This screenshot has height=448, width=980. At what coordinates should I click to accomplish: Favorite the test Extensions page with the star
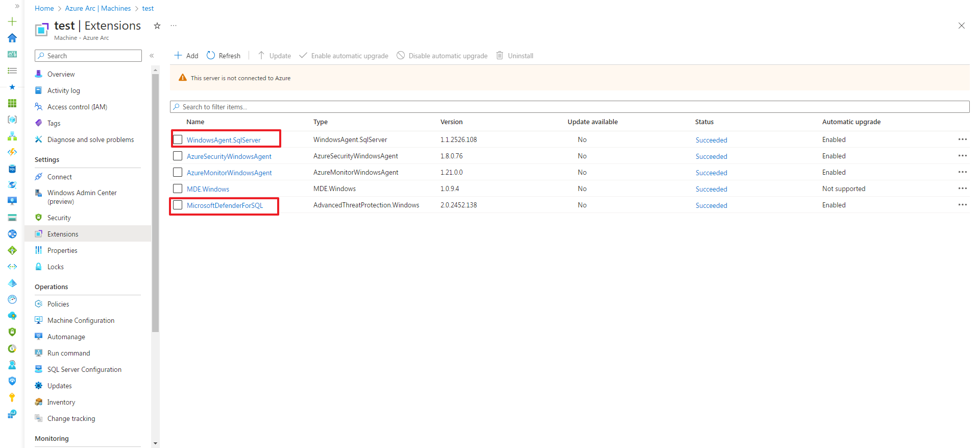[157, 26]
